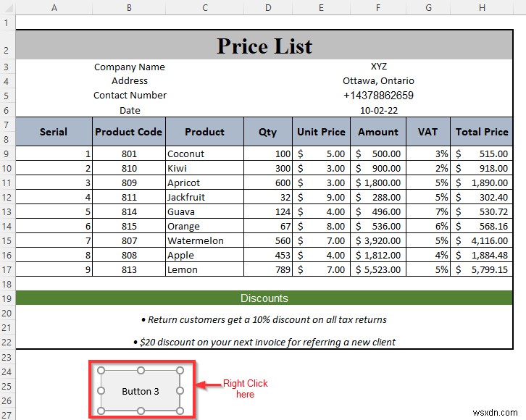Select row 19 header
The width and height of the screenshot is (526, 420).
tap(7, 298)
